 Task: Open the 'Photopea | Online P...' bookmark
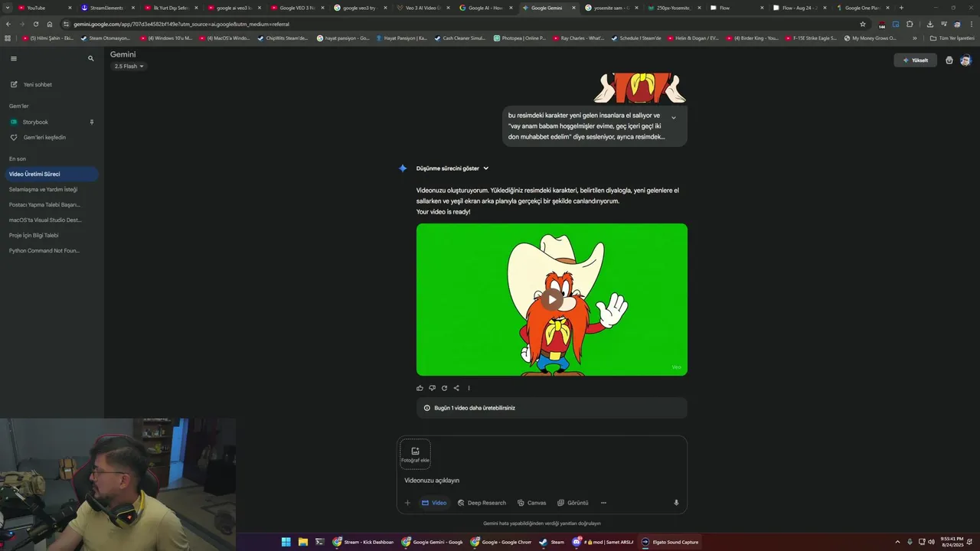click(520, 37)
